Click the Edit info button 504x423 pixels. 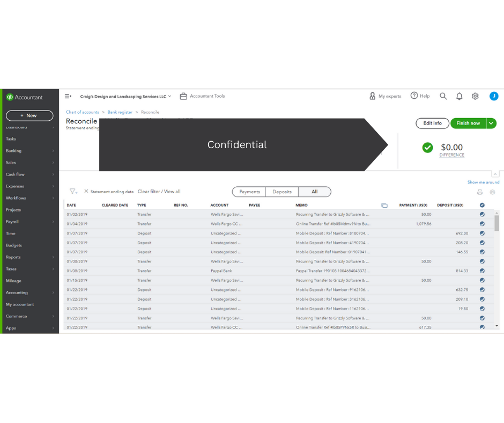(432, 123)
